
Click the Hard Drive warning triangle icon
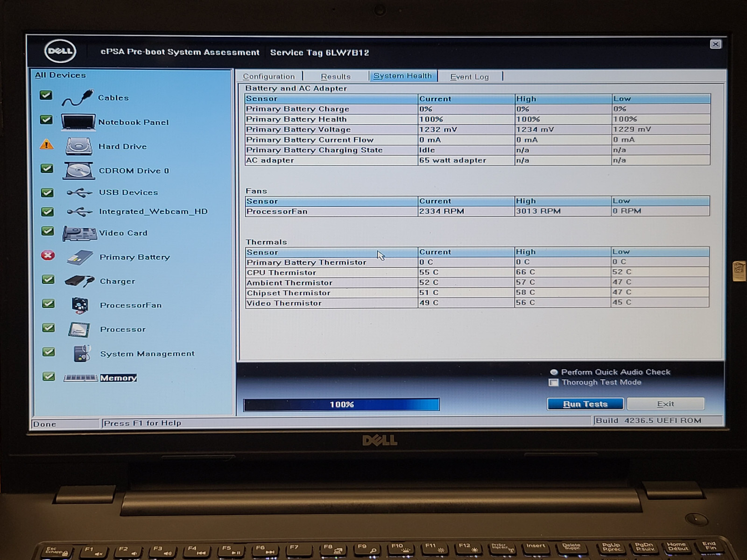47,145
